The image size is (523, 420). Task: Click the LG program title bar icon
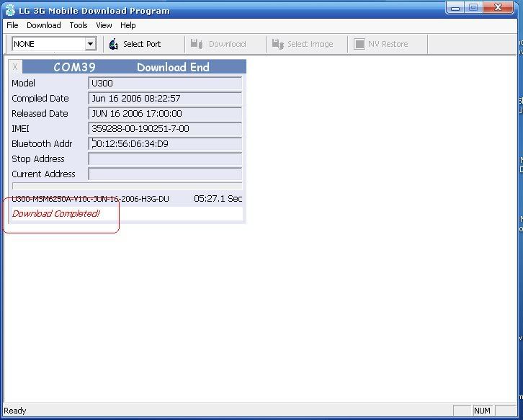click(x=10, y=10)
